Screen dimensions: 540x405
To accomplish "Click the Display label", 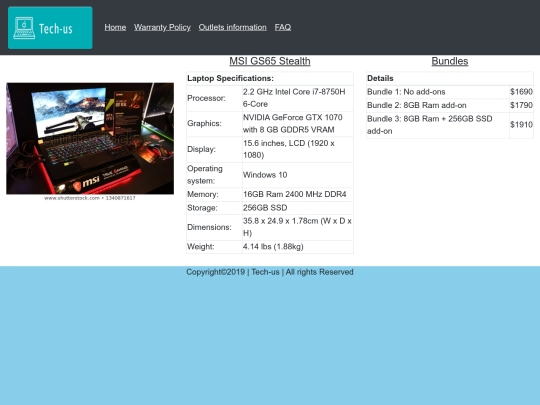I will point(201,149).
